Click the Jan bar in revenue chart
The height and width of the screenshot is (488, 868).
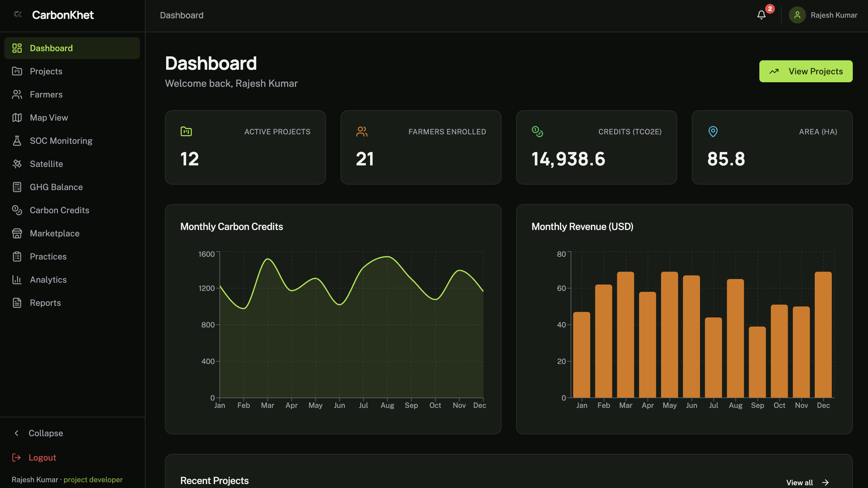tap(582, 355)
